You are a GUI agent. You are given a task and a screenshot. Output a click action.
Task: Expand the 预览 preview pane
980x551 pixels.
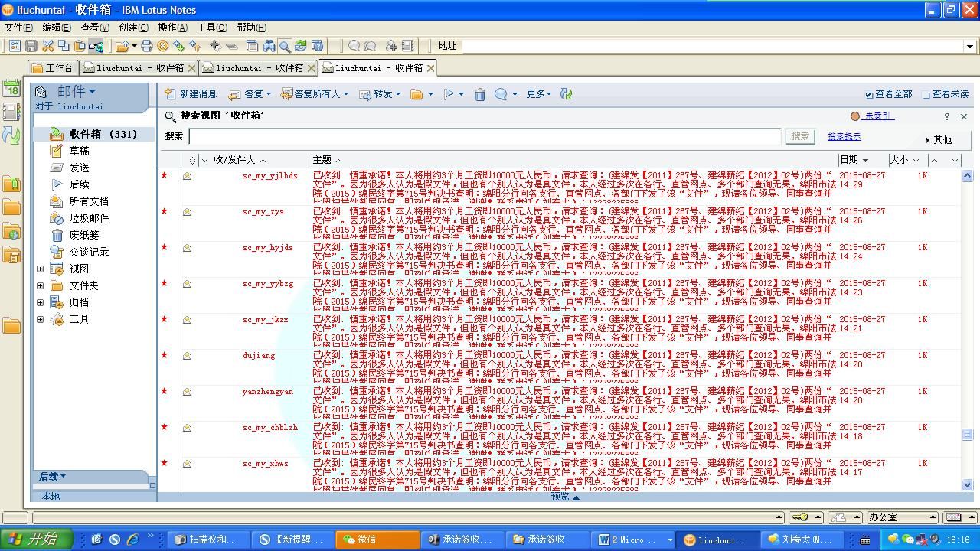tap(565, 497)
